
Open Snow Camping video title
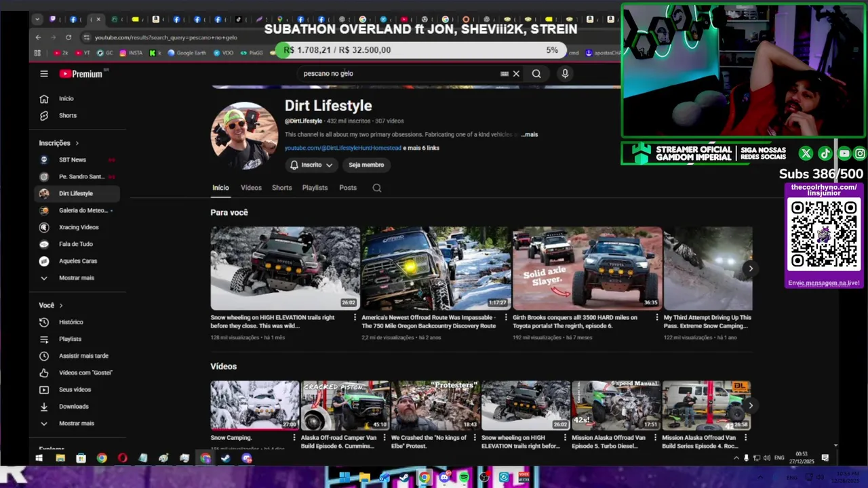[231, 438]
